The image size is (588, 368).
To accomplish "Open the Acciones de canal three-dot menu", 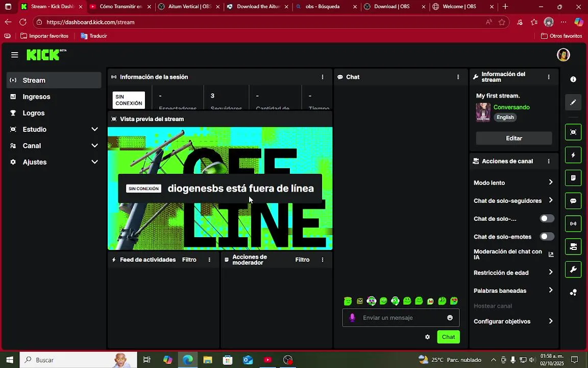I will (x=549, y=161).
